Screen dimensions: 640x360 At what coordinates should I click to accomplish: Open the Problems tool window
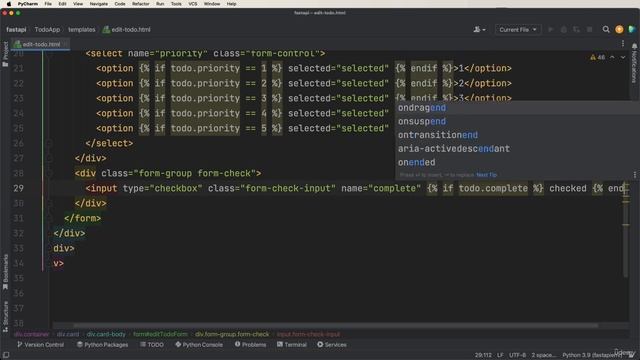[x=250, y=345]
